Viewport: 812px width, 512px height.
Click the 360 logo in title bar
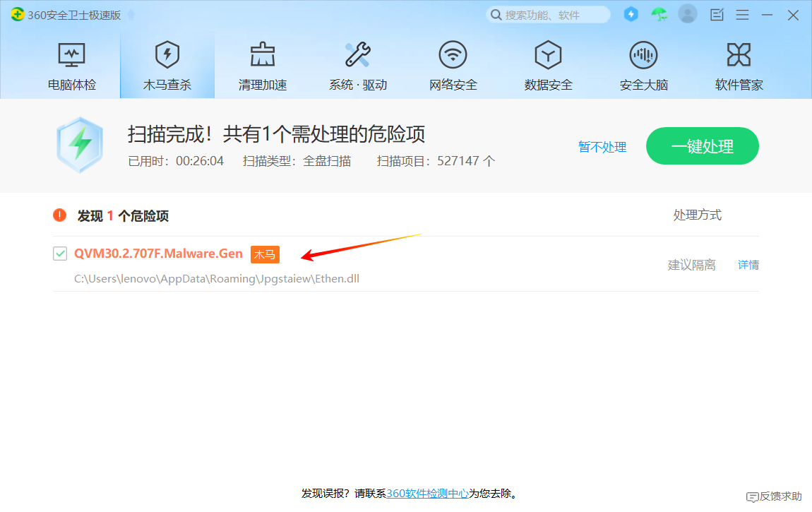(17, 15)
